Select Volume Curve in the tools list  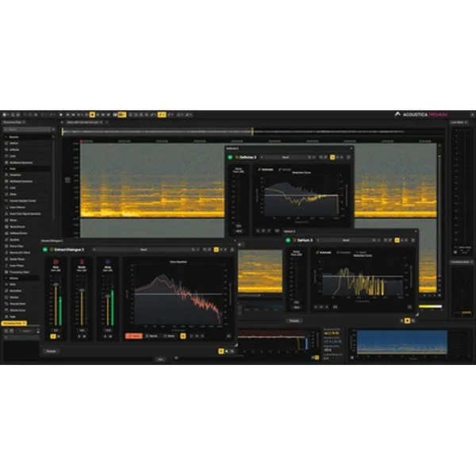[17, 310]
